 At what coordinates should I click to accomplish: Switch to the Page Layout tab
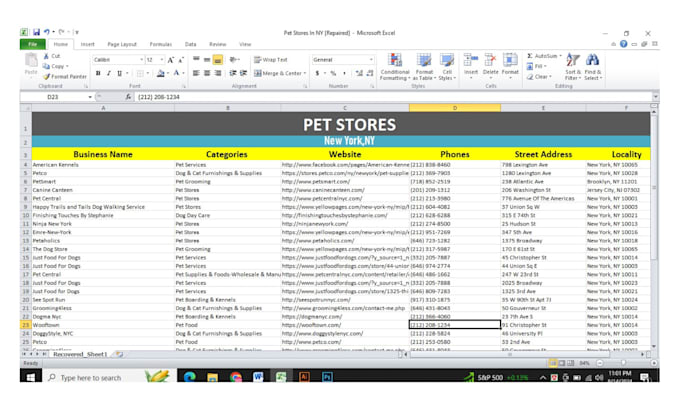122,44
